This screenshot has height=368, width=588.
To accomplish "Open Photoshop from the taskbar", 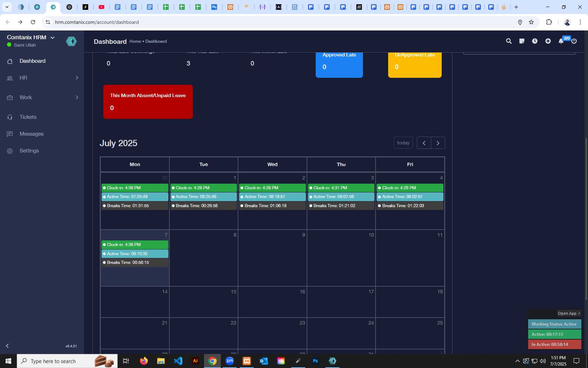I will (x=315, y=361).
